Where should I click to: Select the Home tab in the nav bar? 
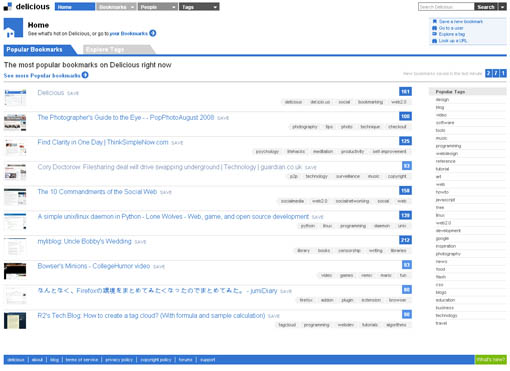point(75,7)
